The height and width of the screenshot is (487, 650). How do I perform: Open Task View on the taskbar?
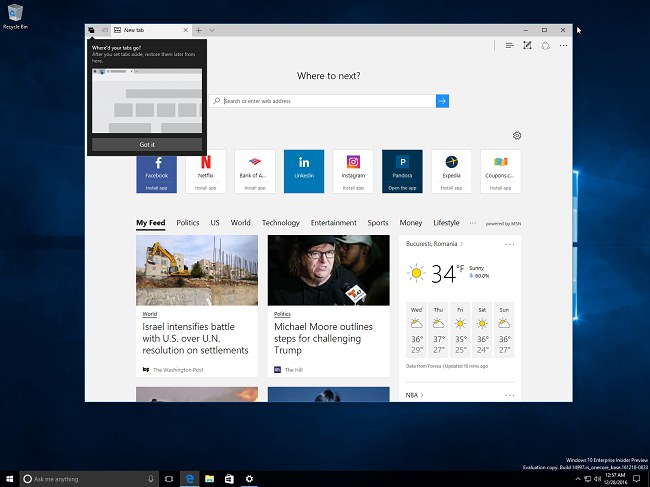169,479
